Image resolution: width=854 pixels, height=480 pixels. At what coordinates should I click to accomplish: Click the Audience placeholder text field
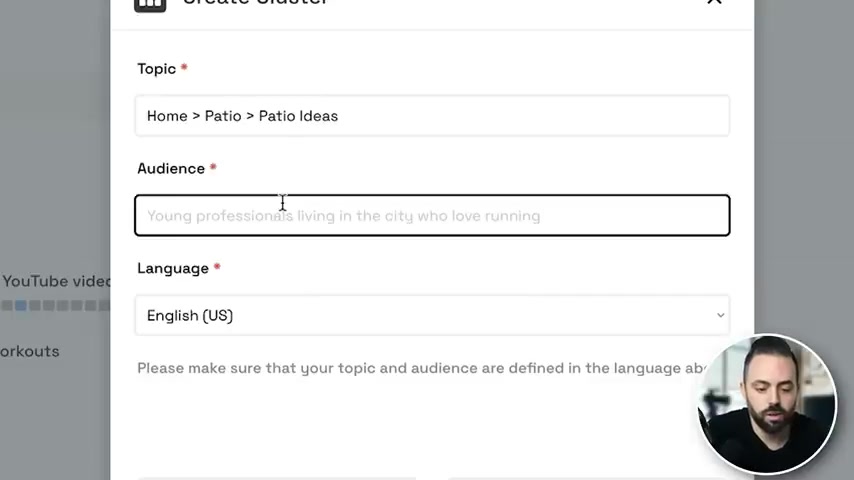point(432,216)
